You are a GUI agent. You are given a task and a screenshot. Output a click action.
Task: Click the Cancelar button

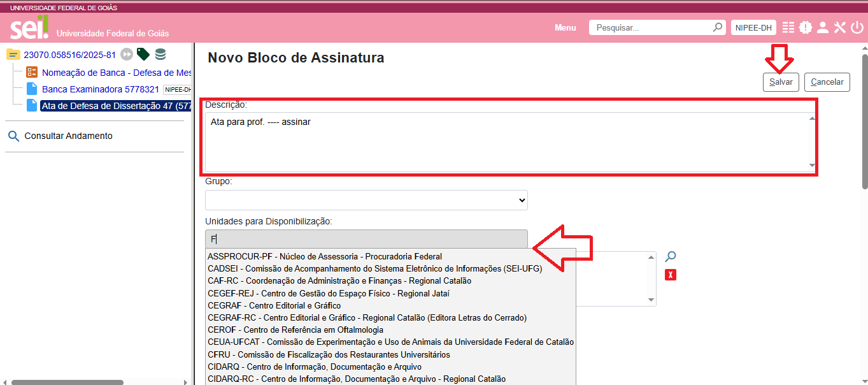pos(827,82)
